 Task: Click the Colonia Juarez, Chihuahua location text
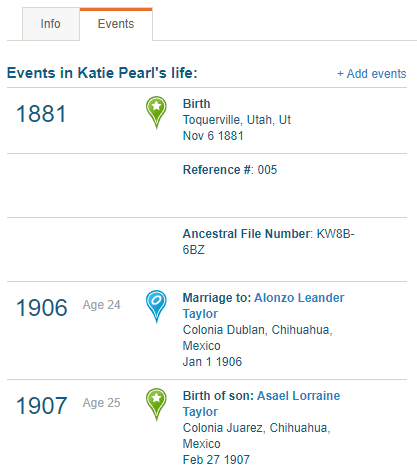257,436
